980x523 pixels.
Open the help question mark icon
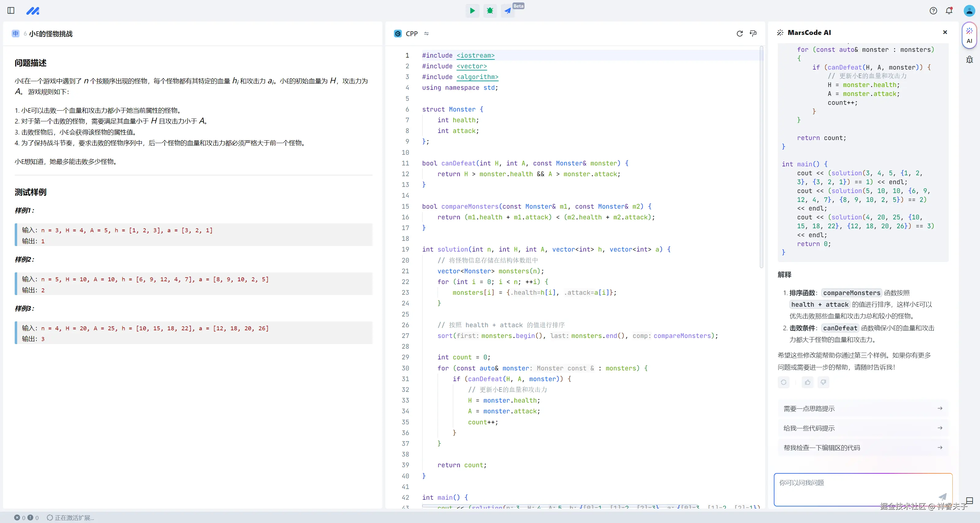click(933, 11)
